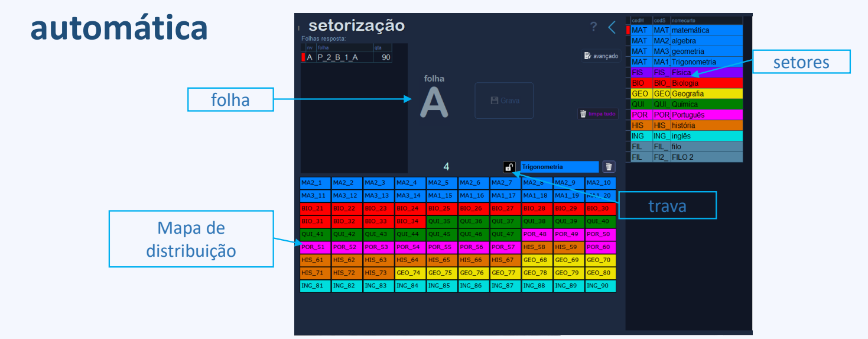Click map cell QUI_47
Viewport: 868px width, 339px height.
[505, 234]
